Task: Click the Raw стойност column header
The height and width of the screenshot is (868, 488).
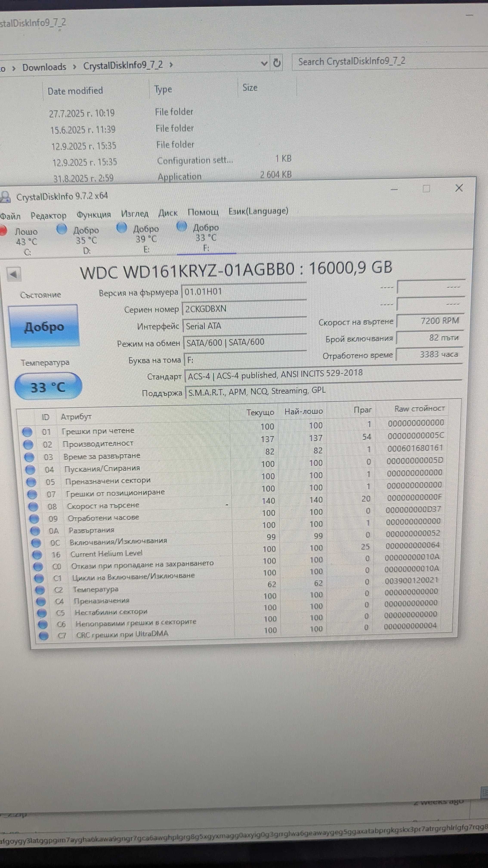Action: click(419, 409)
